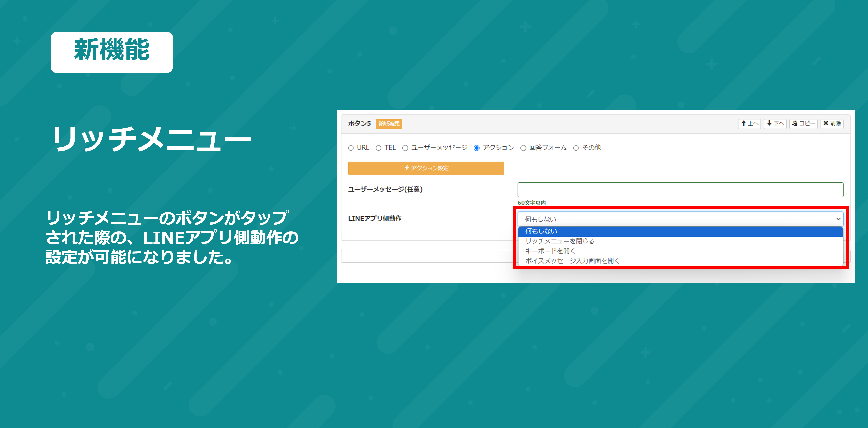Choose キーボードを開く from the dropdown list

(680, 251)
